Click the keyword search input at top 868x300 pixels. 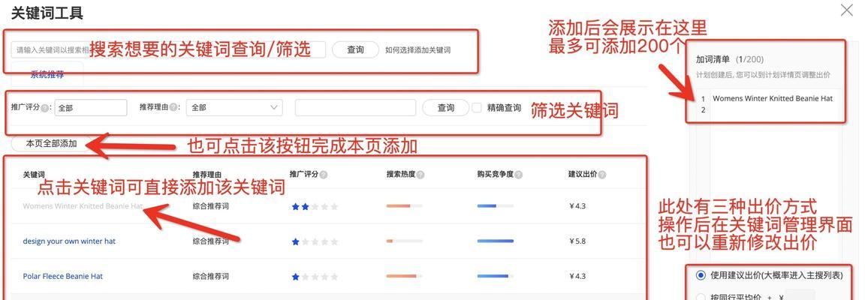[x=168, y=49]
